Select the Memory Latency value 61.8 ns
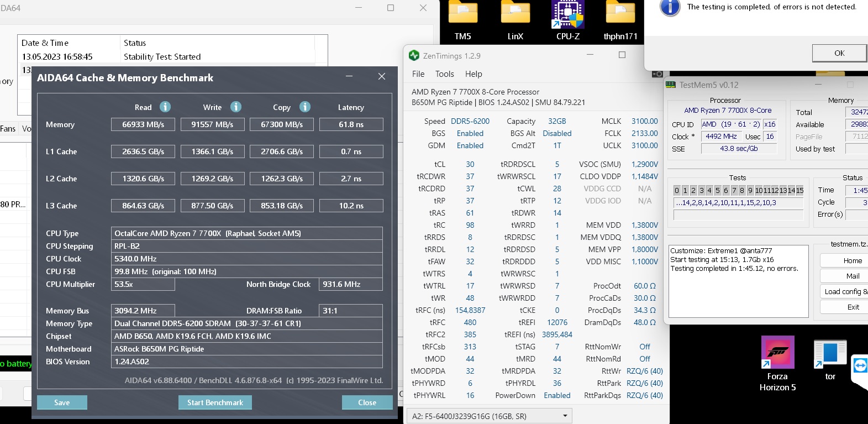The height and width of the screenshot is (424, 868). (x=351, y=124)
